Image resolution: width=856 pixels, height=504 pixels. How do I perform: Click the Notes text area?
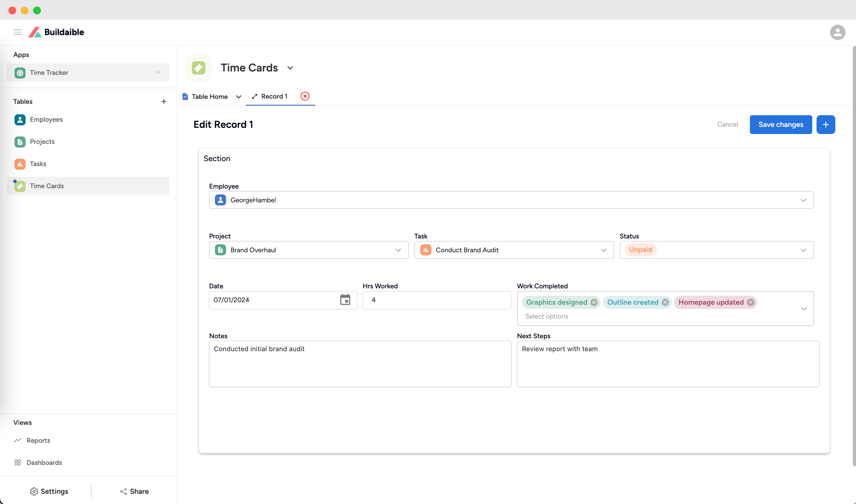(x=360, y=364)
